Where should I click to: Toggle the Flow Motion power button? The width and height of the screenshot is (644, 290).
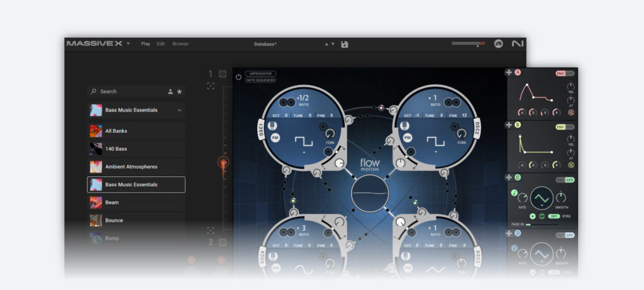(238, 77)
